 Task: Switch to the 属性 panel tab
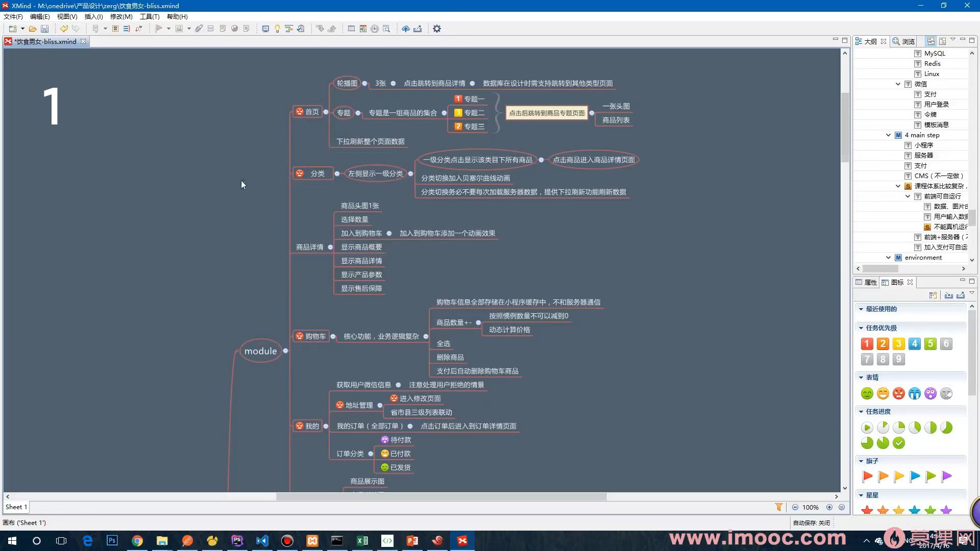866,282
